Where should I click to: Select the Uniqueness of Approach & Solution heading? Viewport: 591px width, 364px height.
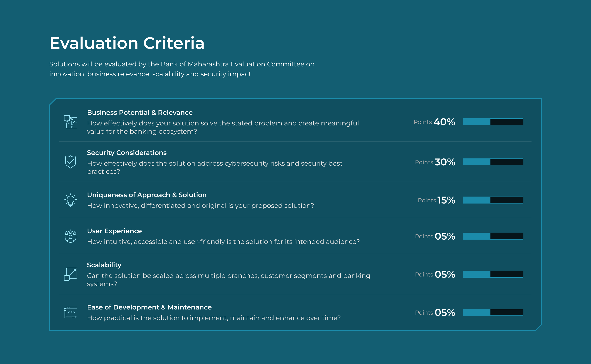pos(147,195)
